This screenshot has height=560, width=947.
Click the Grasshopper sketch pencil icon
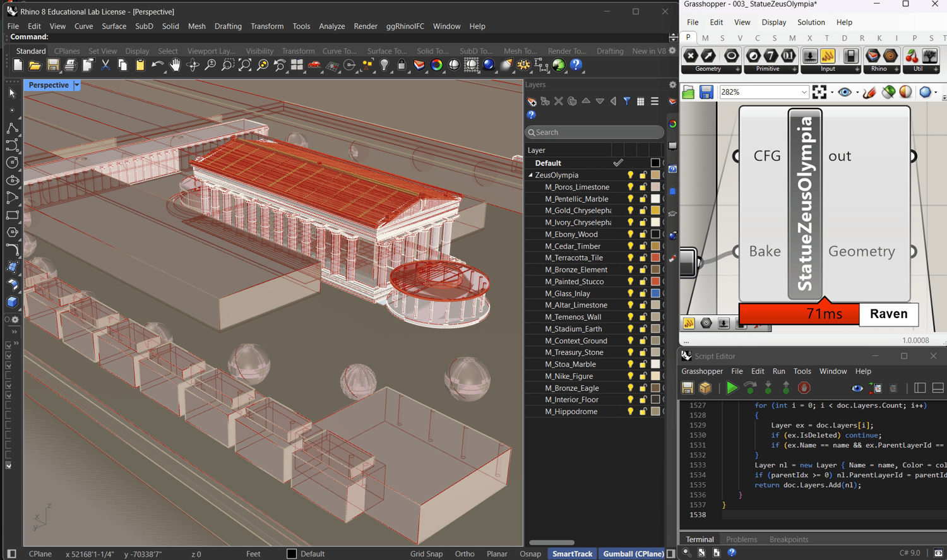click(869, 92)
